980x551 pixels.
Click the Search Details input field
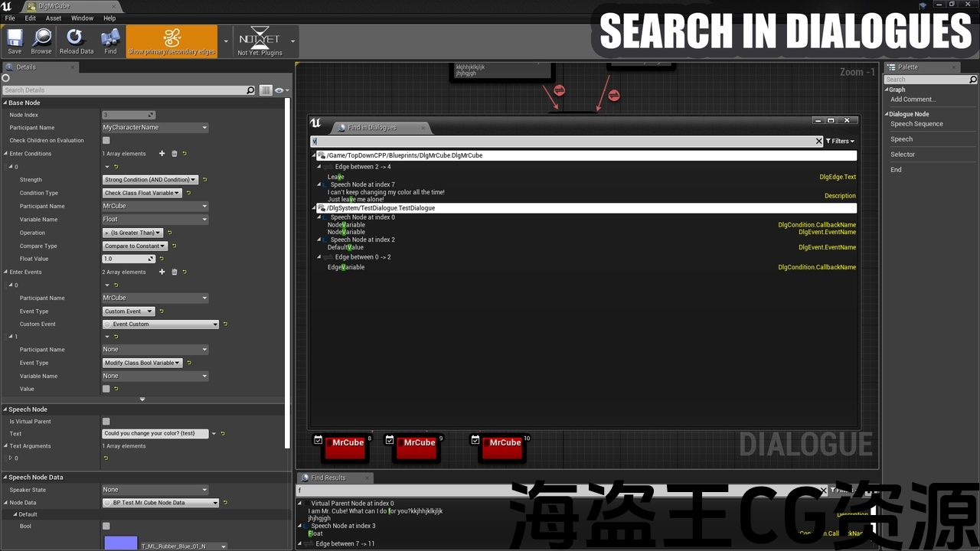tap(122, 90)
